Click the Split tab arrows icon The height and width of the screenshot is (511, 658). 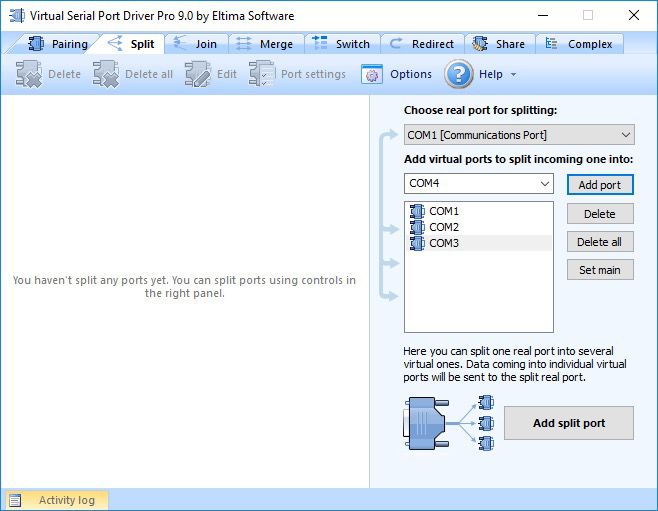(x=115, y=43)
